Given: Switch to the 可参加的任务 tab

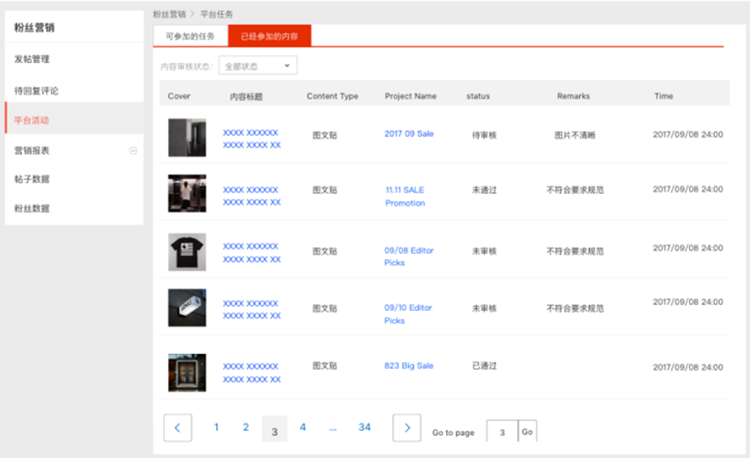Looking at the screenshot, I should (x=190, y=36).
